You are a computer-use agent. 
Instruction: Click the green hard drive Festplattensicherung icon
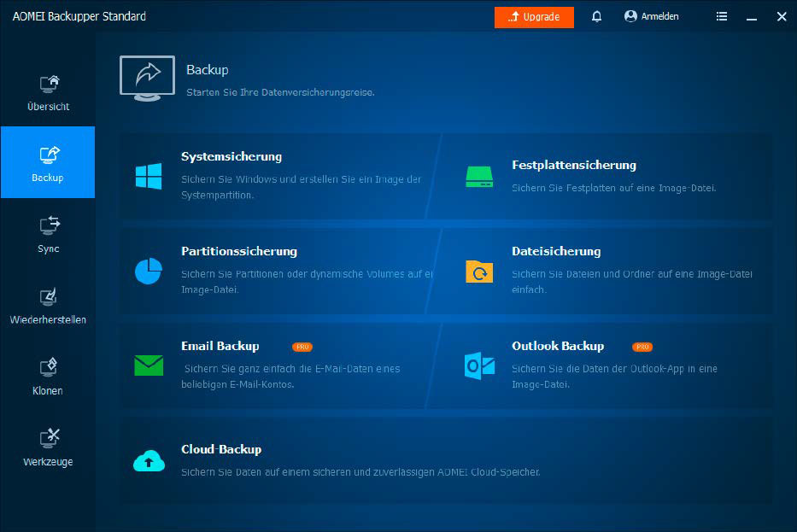[x=479, y=176]
